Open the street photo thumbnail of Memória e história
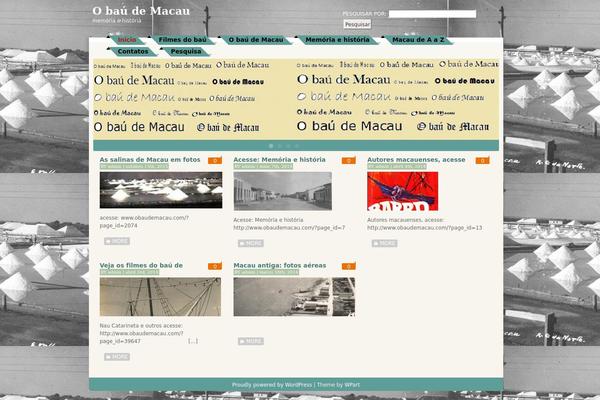 pos(282,191)
